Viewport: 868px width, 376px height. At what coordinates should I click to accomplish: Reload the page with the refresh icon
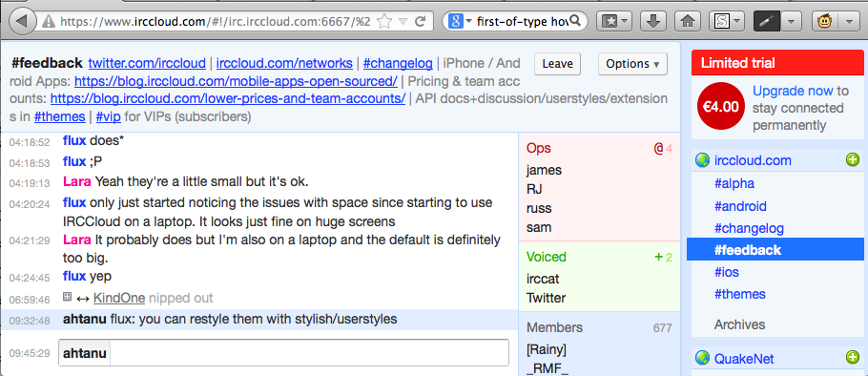coord(420,22)
